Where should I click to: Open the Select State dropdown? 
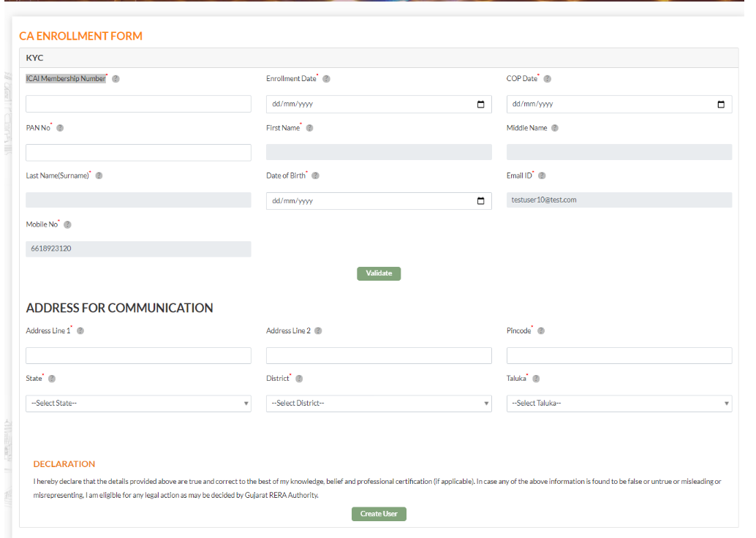(138, 403)
